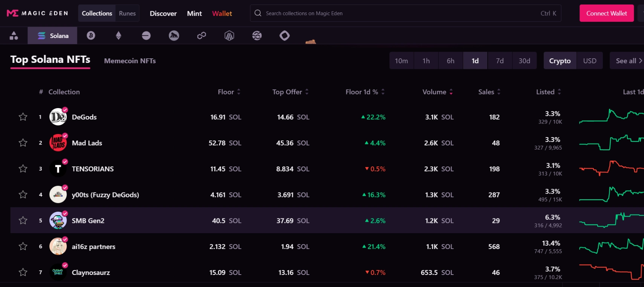Click the y00ts floor change 16.3%
The image size is (644, 287).
point(374,195)
